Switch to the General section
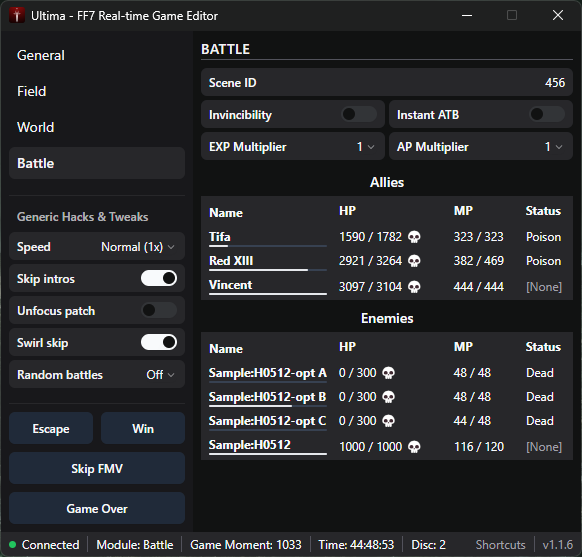This screenshot has height=557, width=582. pyautogui.click(x=97, y=55)
